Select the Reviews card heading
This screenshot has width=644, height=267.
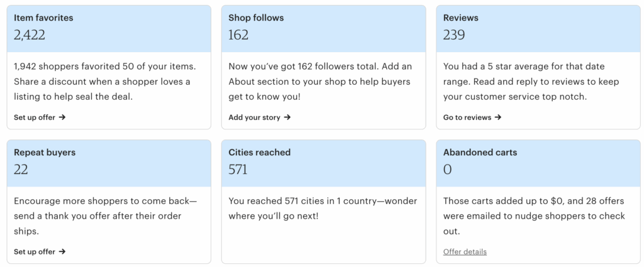click(x=461, y=18)
